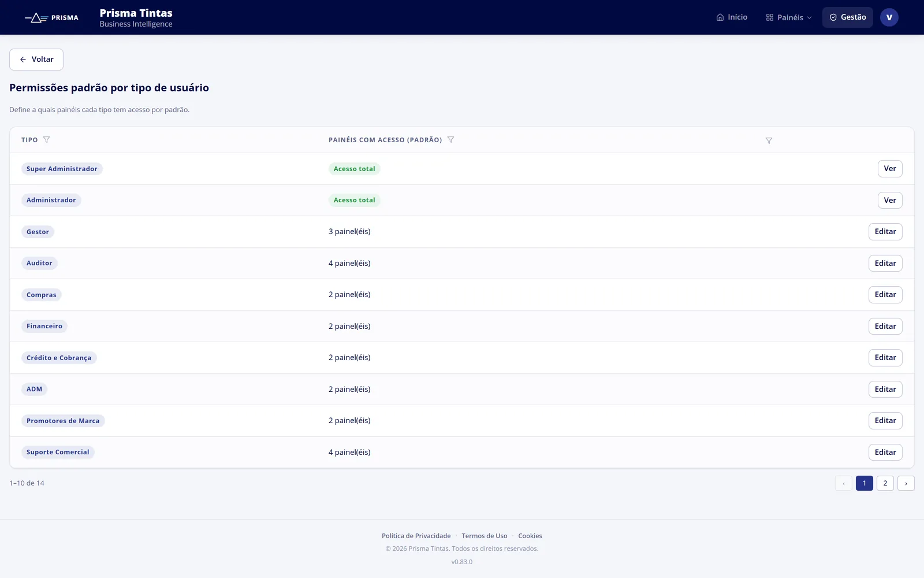Go back with the Voltar button
Image resolution: width=924 pixels, height=578 pixels.
click(36, 60)
